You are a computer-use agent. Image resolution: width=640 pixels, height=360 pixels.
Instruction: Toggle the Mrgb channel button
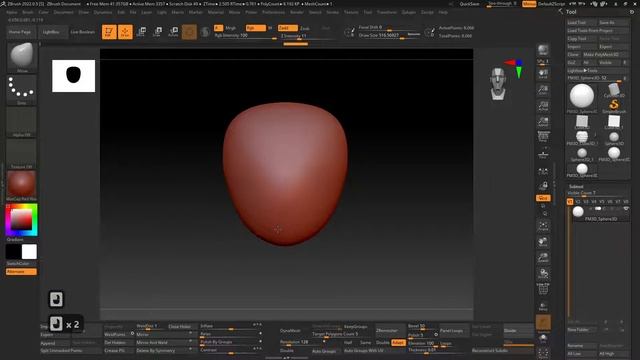coord(230,28)
